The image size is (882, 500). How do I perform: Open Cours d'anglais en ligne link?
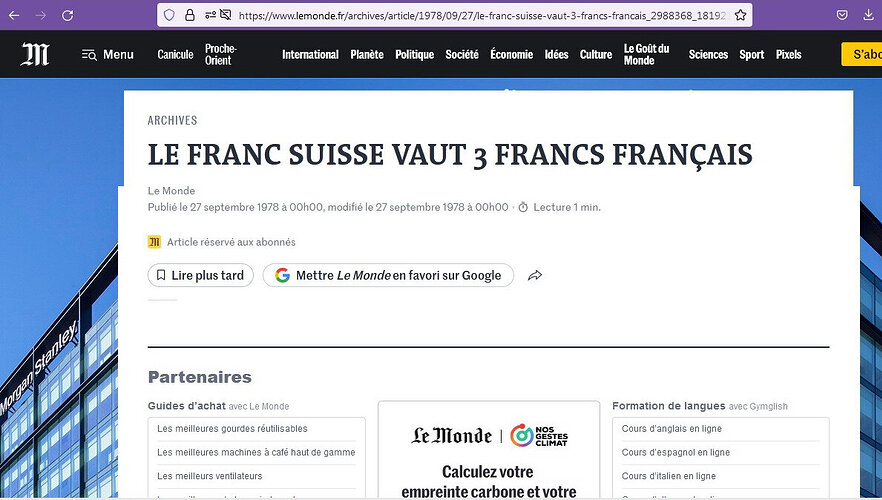click(671, 429)
